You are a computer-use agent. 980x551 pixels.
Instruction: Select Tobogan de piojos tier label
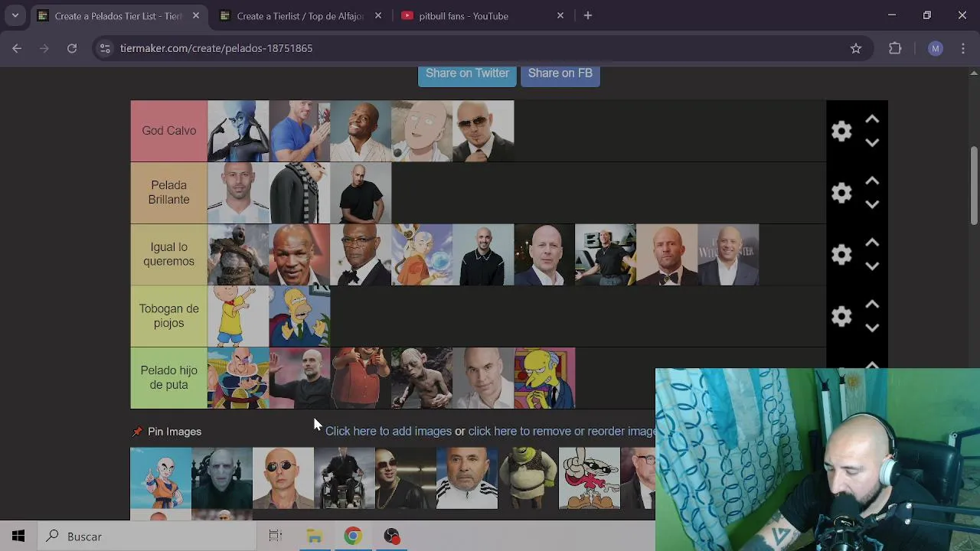coord(168,316)
